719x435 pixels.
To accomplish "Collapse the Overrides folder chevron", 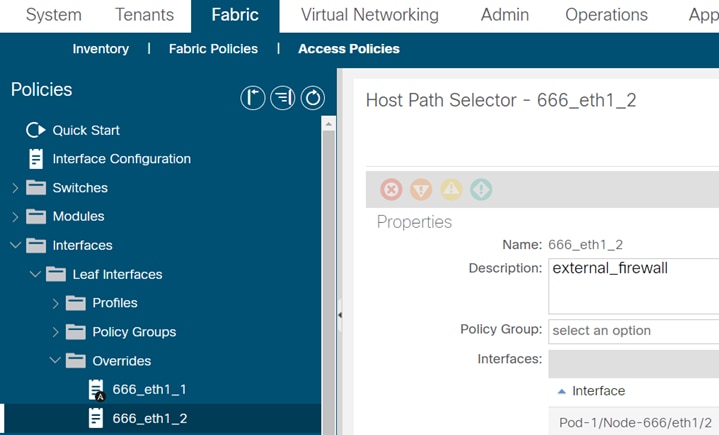I will (x=55, y=360).
